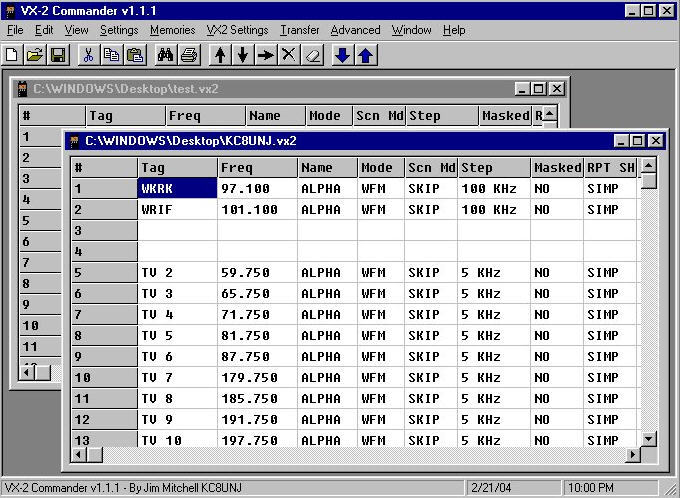Click the eraser icon in the toolbar
Image resolution: width=680 pixels, height=498 pixels.
point(311,55)
